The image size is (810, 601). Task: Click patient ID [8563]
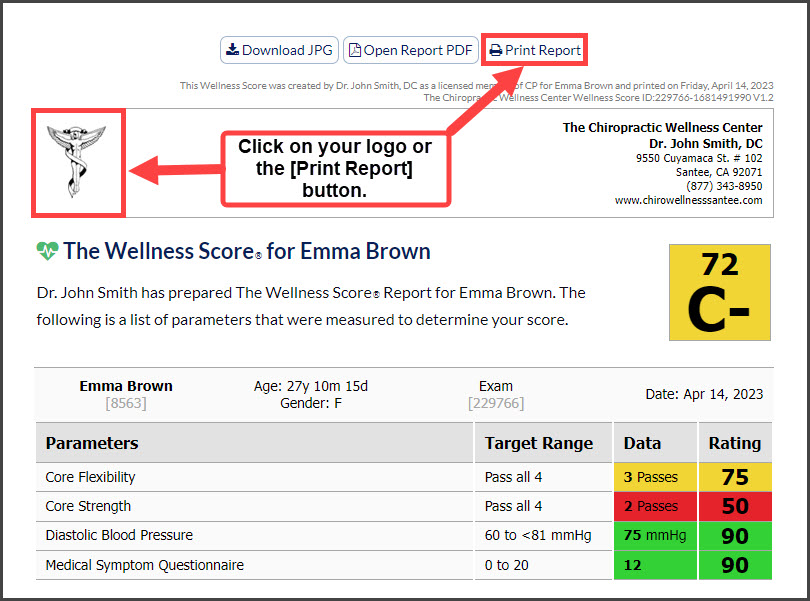pos(126,403)
